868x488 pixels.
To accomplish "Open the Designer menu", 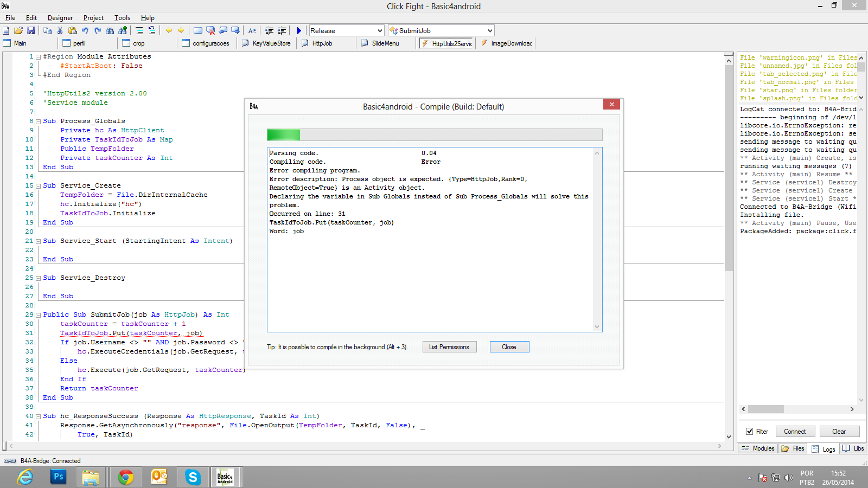I will point(60,18).
